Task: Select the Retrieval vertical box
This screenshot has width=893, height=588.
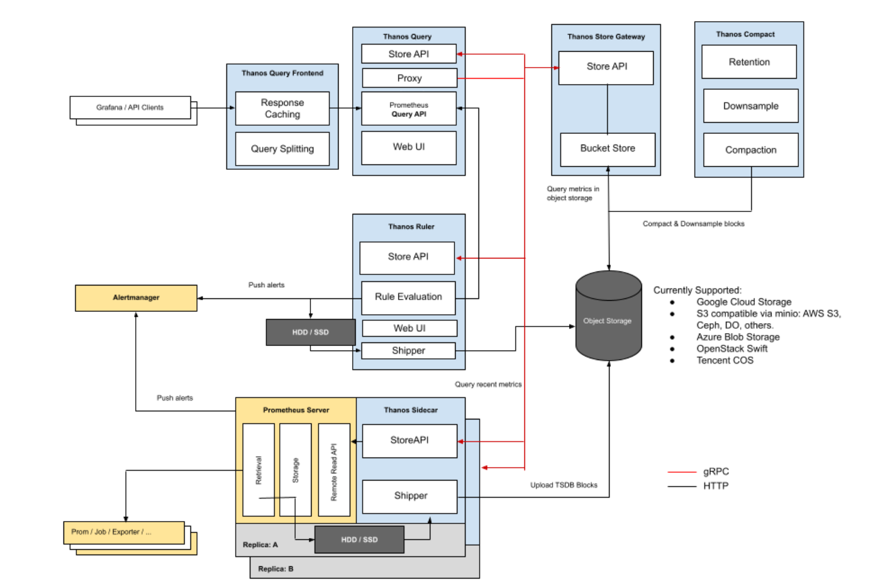Action: click(x=259, y=470)
